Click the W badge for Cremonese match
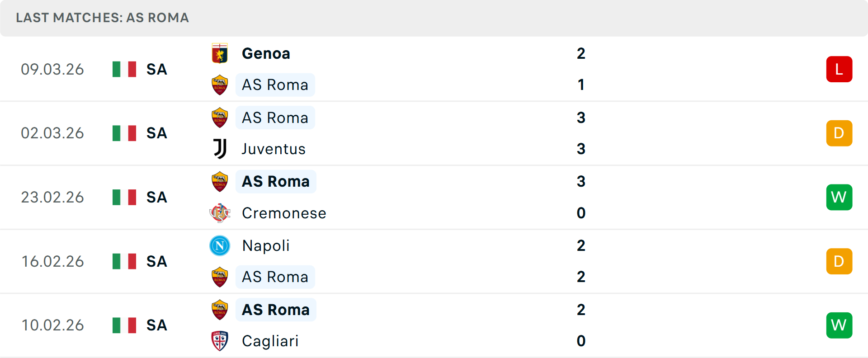The image size is (868, 358). (839, 197)
